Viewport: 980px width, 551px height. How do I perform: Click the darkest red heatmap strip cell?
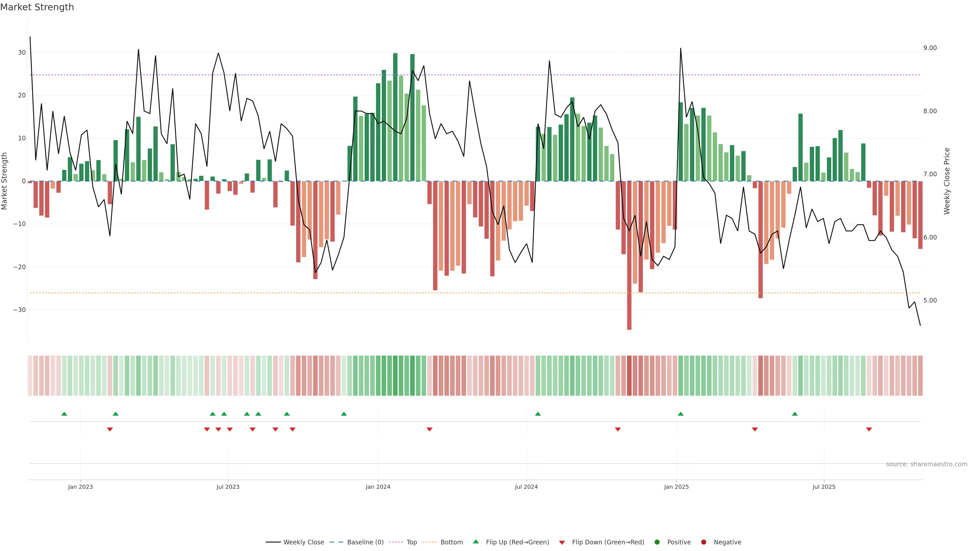coord(629,375)
